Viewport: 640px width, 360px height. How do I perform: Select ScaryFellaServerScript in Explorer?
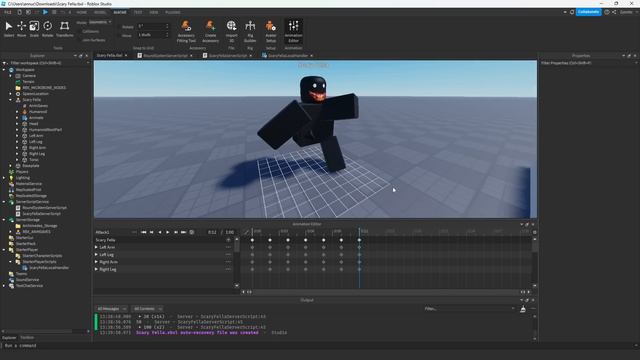click(41, 213)
